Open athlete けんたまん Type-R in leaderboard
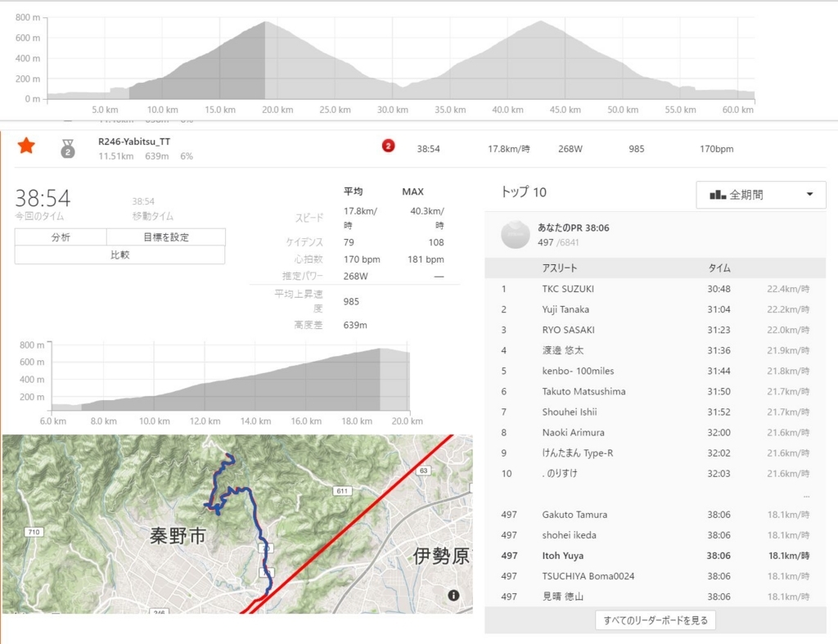The height and width of the screenshot is (644, 838). pos(577,453)
